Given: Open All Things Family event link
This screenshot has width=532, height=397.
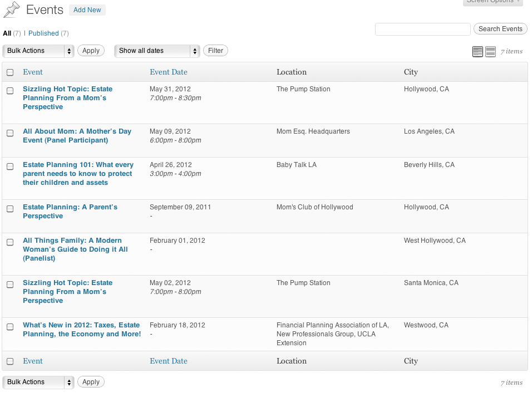Looking at the screenshot, I should point(75,249).
